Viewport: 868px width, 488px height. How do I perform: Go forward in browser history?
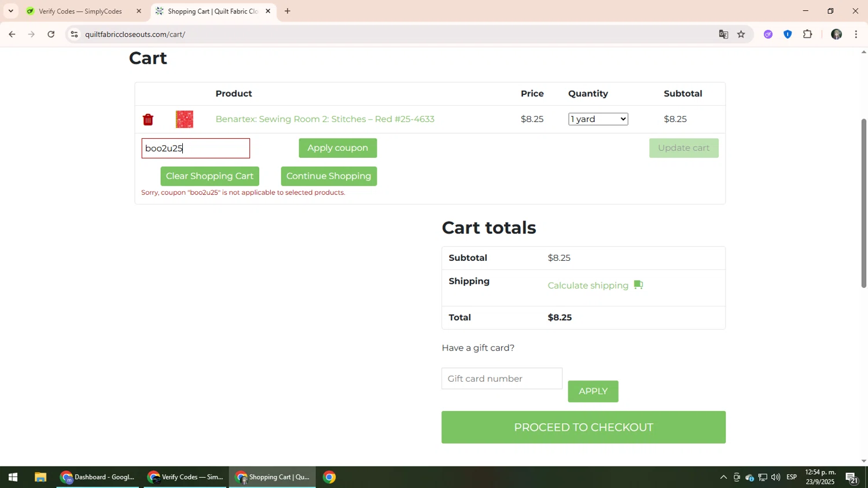pyautogui.click(x=32, y=35)
